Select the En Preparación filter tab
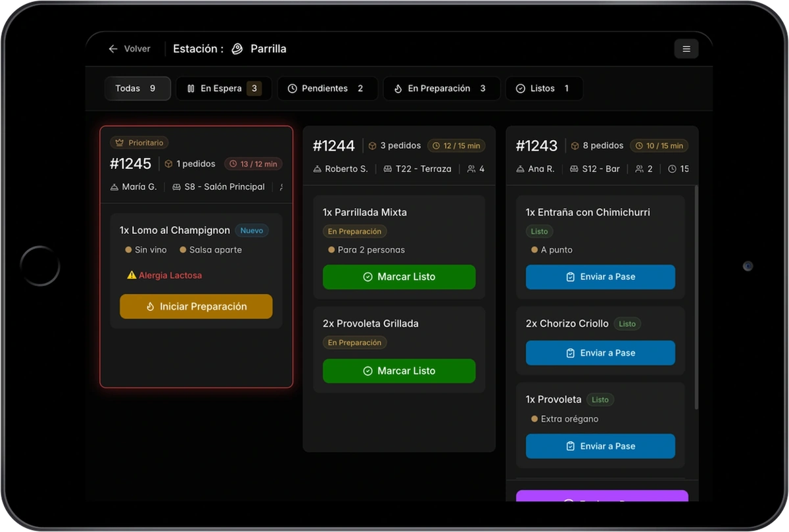This screenshot has width=789, height=532. pos(440,88)
